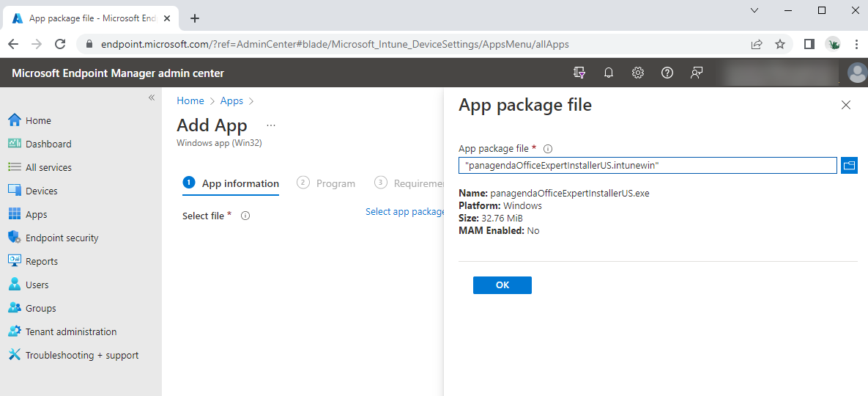The width and height of the screenshot is (868, 396).
Task: Collapse the left navigation sidebar
Action: click(152, 98)
